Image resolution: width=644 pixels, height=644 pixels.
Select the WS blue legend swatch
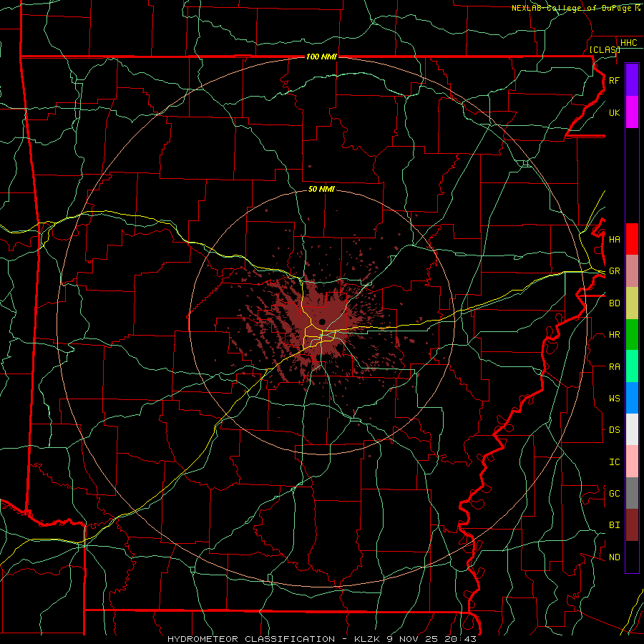632,398
